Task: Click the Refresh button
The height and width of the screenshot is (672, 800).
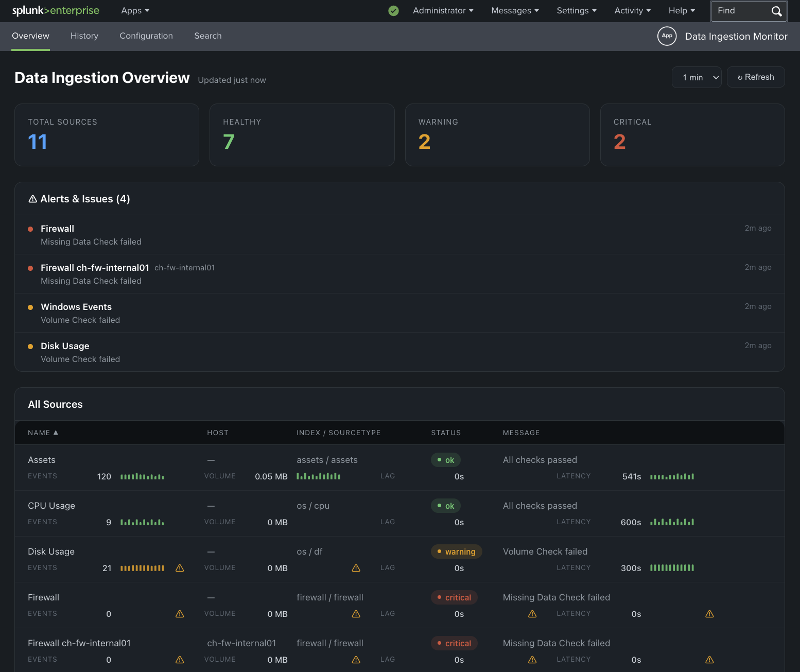Action: click(756, 77)
